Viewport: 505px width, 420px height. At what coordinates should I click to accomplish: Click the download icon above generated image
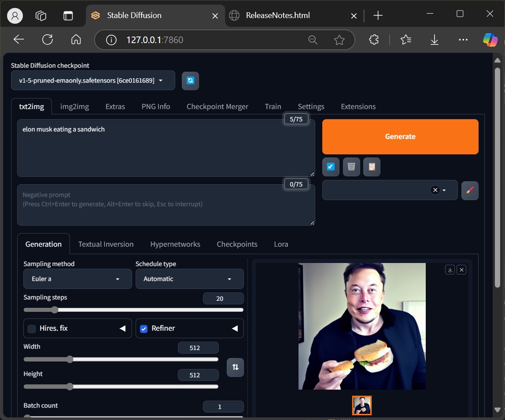(x=450, y=270)
